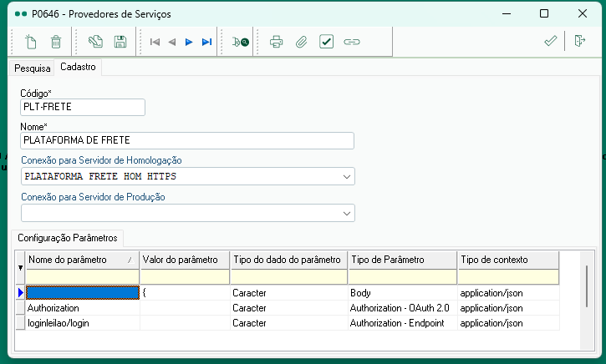Click the exit door icon at toolbar right
This screenshot has height=364, width=606.
[580, 41]
